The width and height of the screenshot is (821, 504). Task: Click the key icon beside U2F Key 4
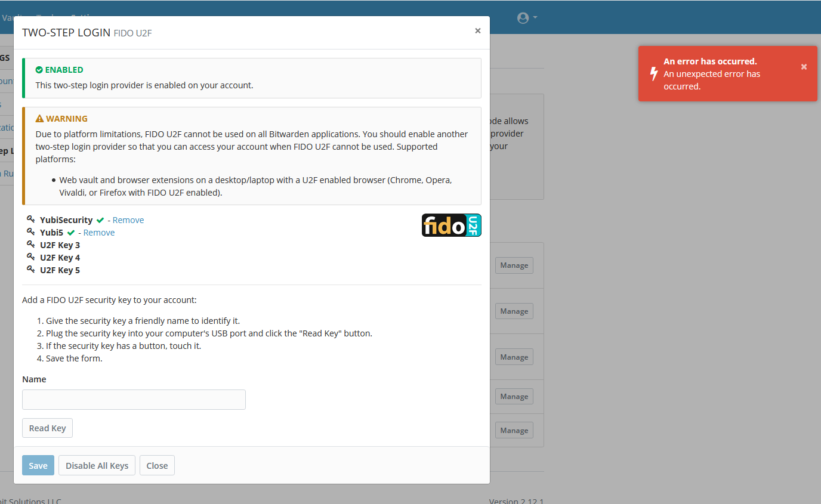coord(31,257)
